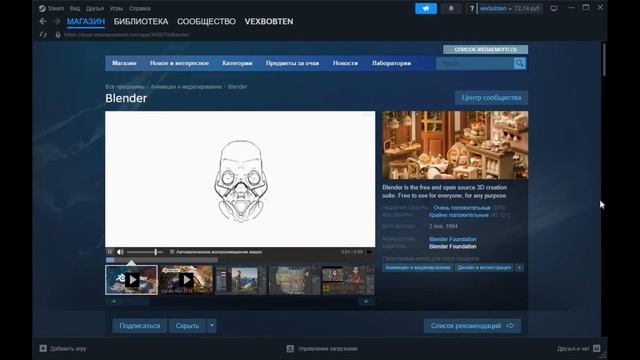Click Анимация и моделирование tag
This screenshot has height=360, width=640.
(418, 267)
